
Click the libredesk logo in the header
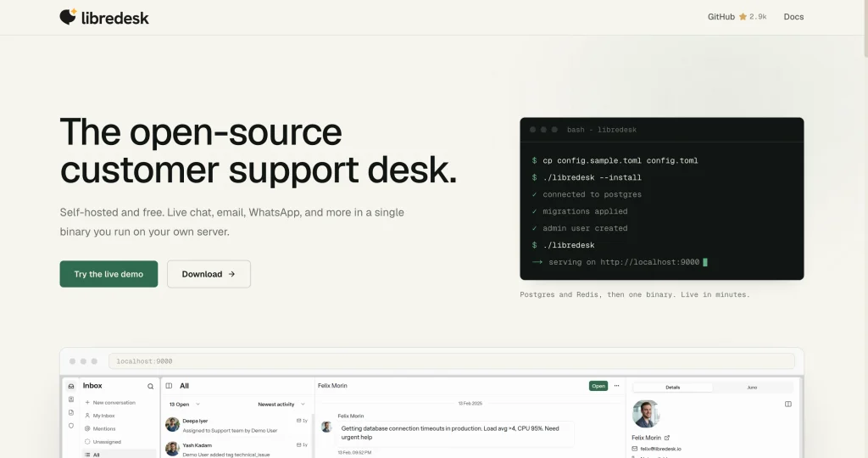[104, 17]
